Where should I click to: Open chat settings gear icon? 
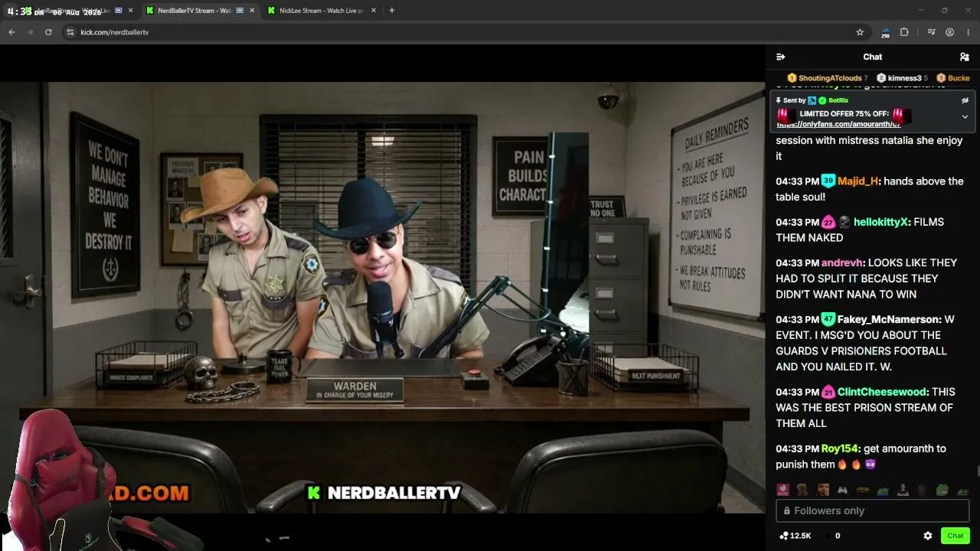928,536
